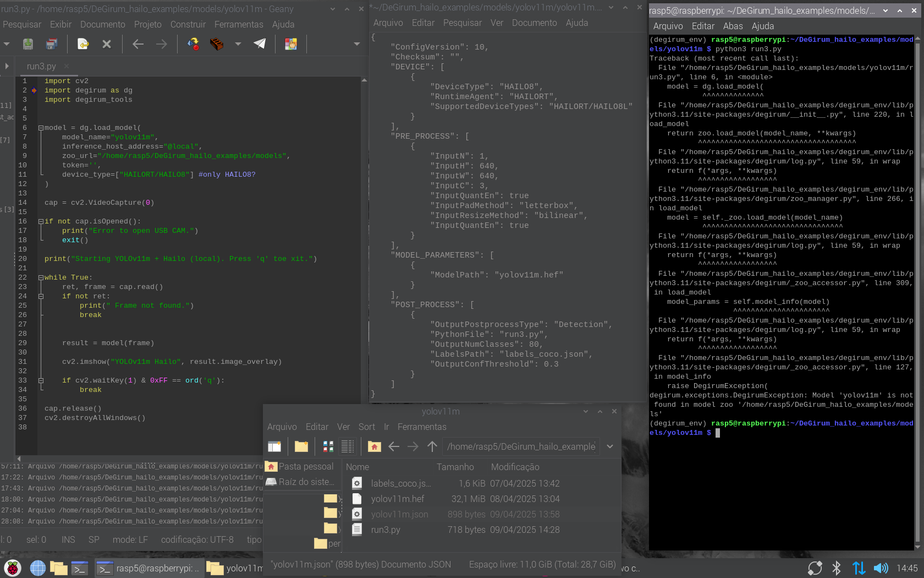Image resolution: width=924 pixels, height=578 pixels.
Task: Click the Build brick icon in Geany
Action: (217, 44)
